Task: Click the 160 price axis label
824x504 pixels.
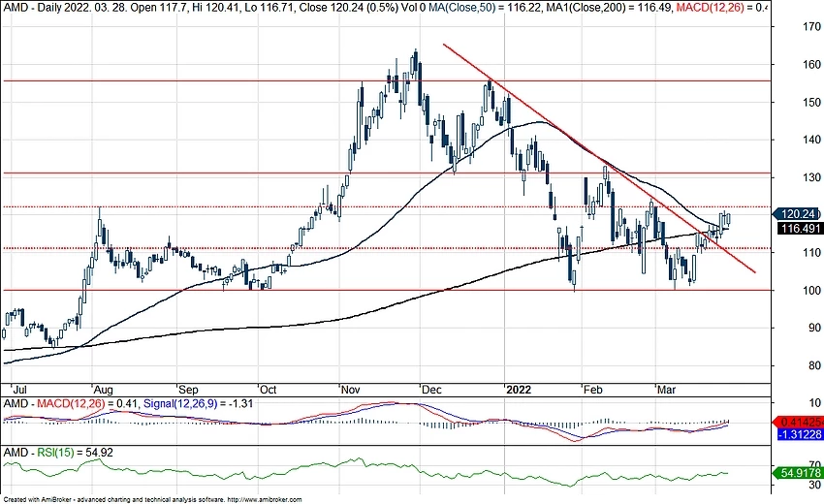Action: click(x=812, y=64)
